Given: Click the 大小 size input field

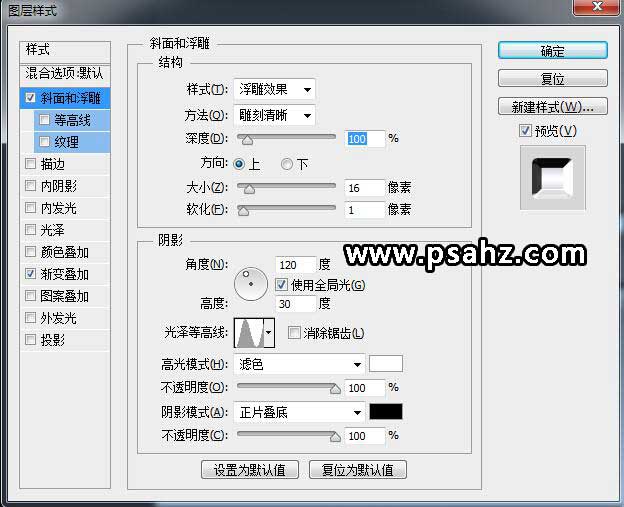Looking at the screenshot, I should pos(365,187).
